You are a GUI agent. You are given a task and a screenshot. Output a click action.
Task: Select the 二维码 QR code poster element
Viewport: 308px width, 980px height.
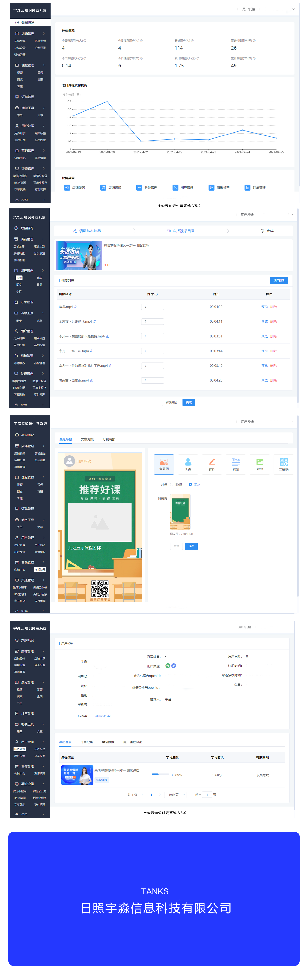pos(284,464)
